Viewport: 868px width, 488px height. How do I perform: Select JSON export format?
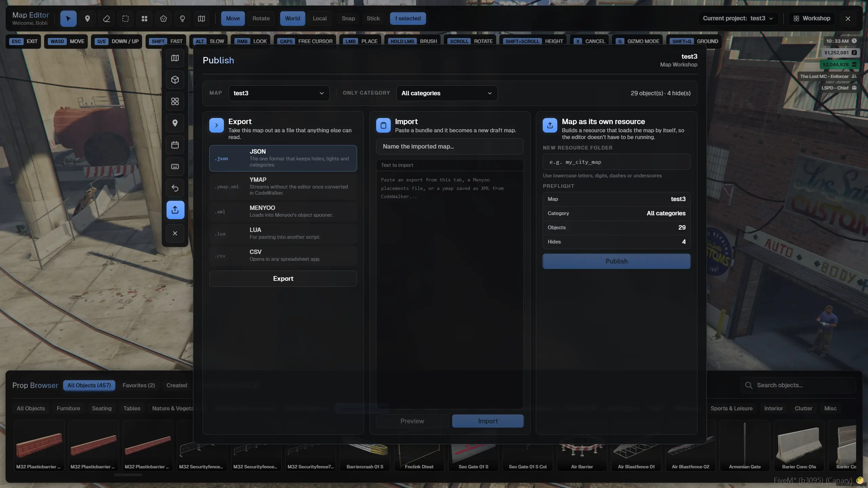(x=283, y=158)
